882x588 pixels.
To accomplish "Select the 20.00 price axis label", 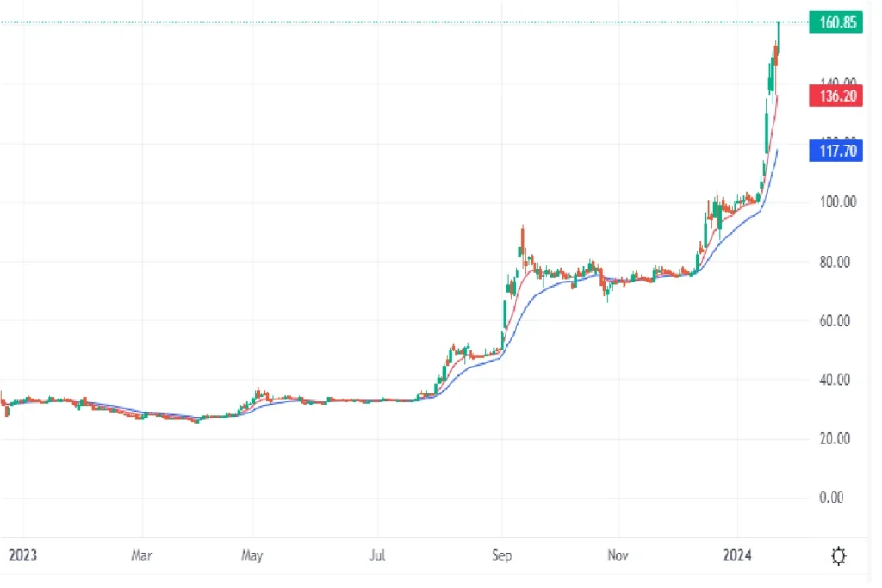I will 835,438.
